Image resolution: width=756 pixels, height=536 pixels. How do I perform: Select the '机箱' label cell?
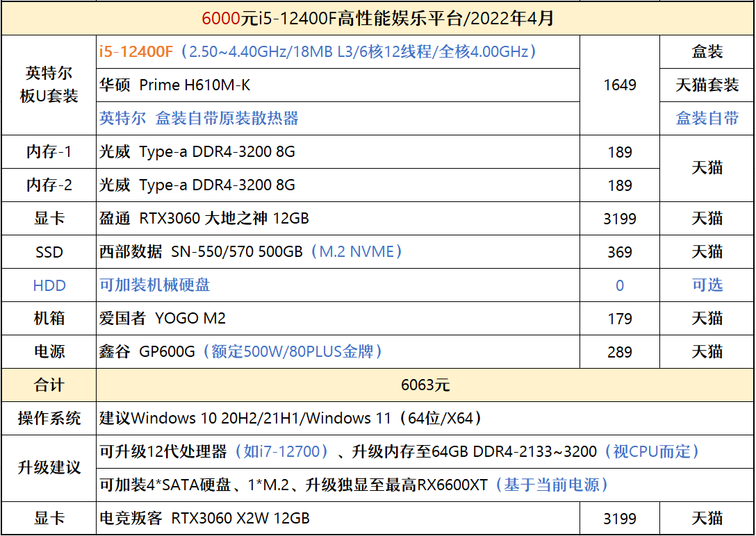49,318
